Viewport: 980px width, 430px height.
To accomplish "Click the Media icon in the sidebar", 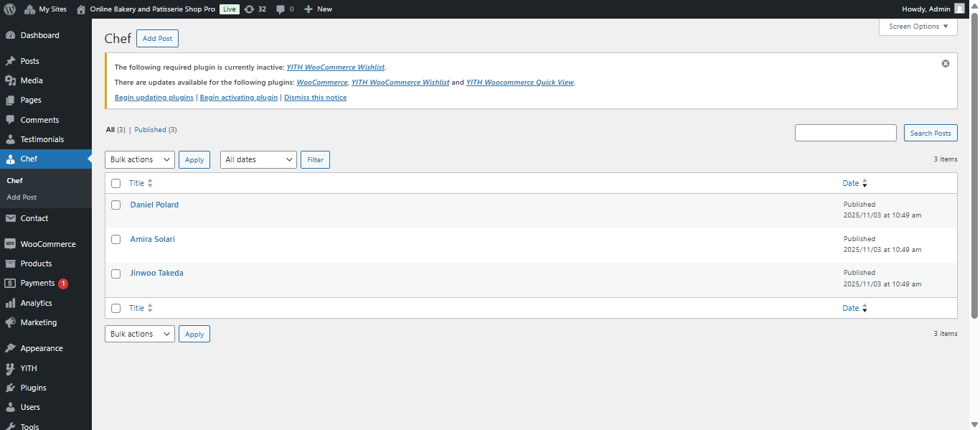I will pyautogui.click(x=10, y=80).
